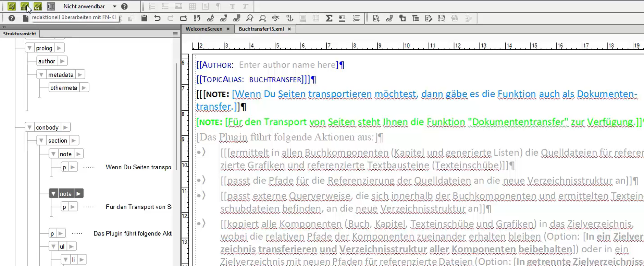Click 'Enter author name here' placeholder

click(x=287, y=65)
